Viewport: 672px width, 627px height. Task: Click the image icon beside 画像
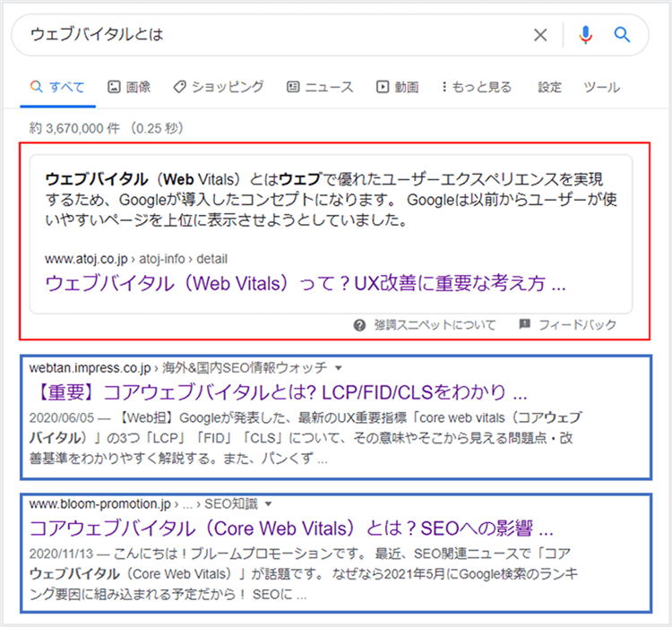click(114, 87)
